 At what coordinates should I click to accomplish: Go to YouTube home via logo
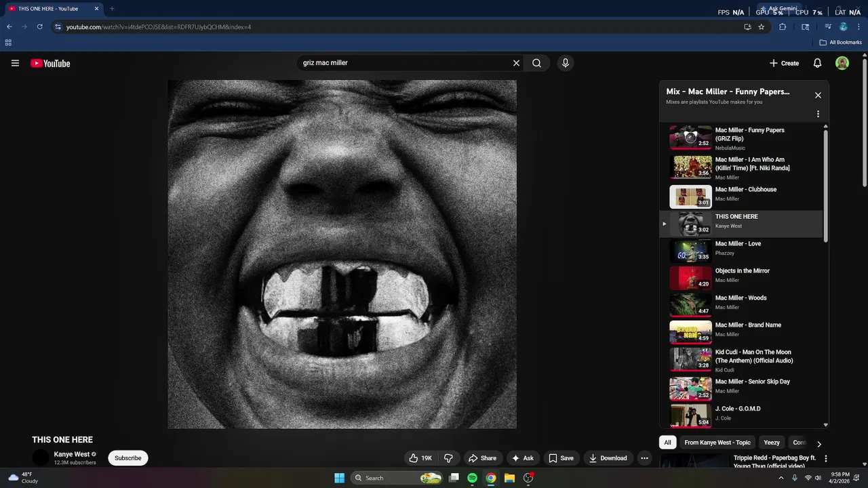pos(50,63)
